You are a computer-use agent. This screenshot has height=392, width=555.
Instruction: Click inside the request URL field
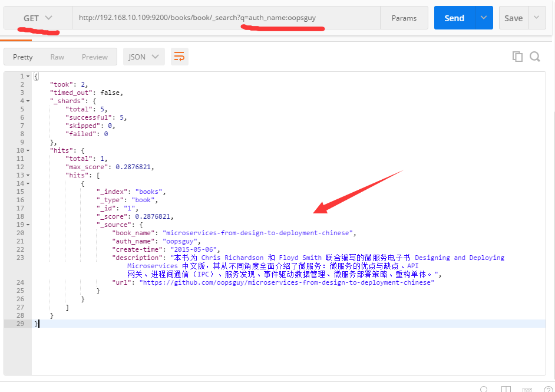224,18
